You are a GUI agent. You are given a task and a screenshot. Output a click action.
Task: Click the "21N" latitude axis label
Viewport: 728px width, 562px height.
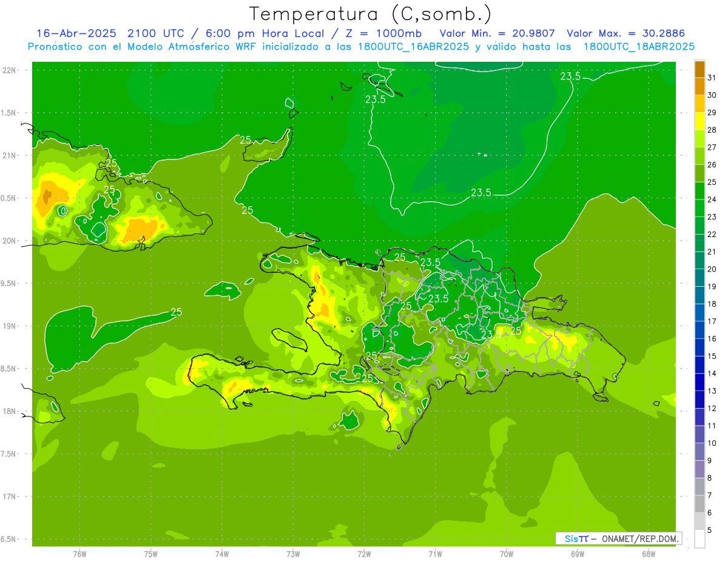point(9,155)
